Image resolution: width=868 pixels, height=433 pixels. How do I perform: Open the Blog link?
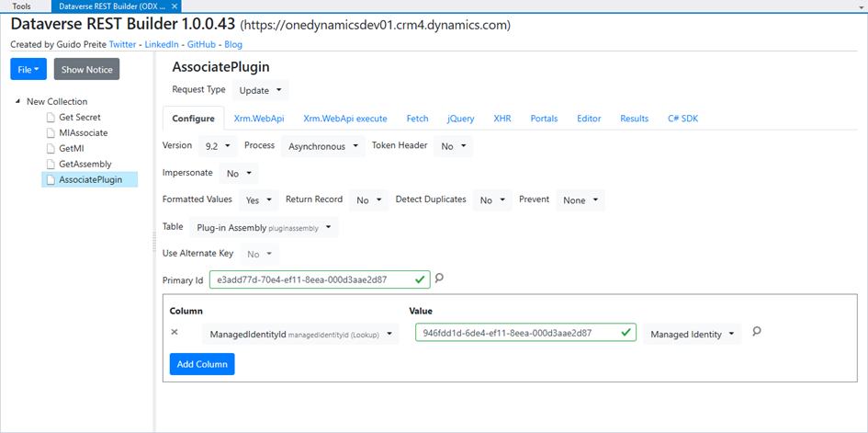coord(233,44)
